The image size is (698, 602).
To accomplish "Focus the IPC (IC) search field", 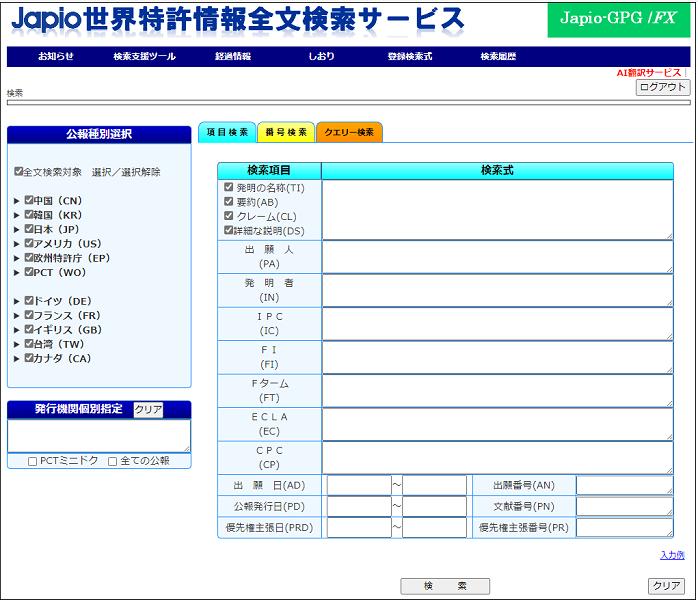I will tap(498, 324).
